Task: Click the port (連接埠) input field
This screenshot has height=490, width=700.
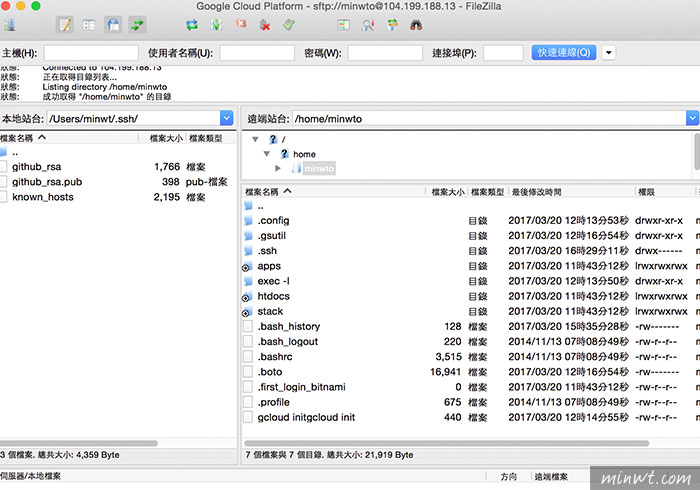Action: tap(503, 53)
